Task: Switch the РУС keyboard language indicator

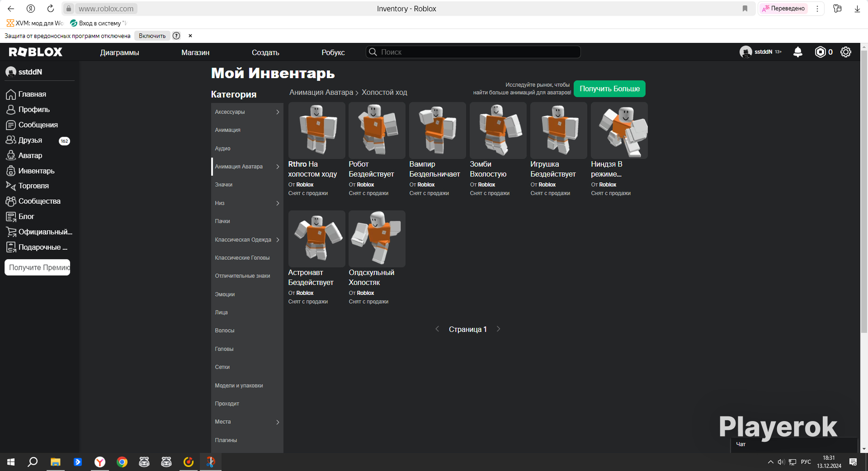Action: click(x=806, y=462)
